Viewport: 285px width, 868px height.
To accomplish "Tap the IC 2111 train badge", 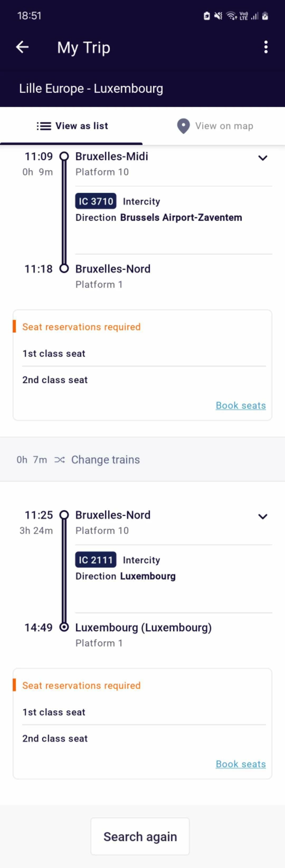I will click(96, 560).
